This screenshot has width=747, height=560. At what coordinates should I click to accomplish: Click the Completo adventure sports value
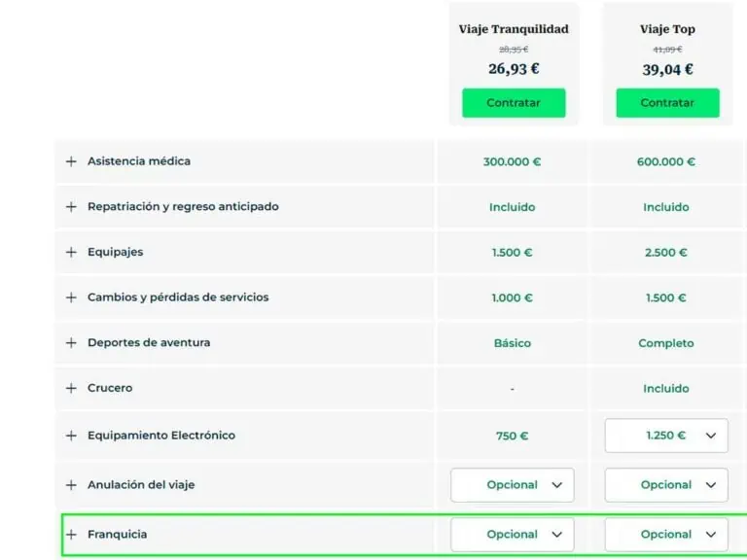666,343
